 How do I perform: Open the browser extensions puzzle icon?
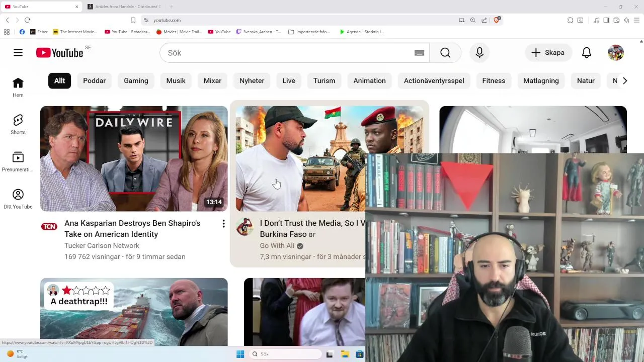570,20
